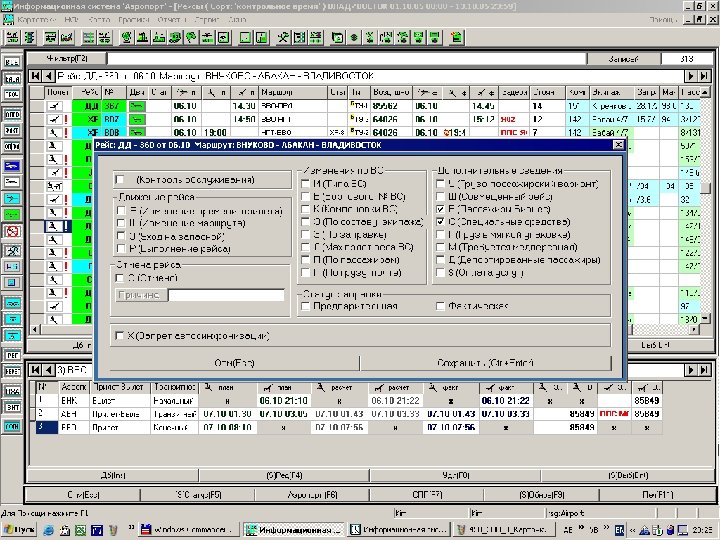
Task: Click red prohibition icon in left sidebar
Action: 13,231
